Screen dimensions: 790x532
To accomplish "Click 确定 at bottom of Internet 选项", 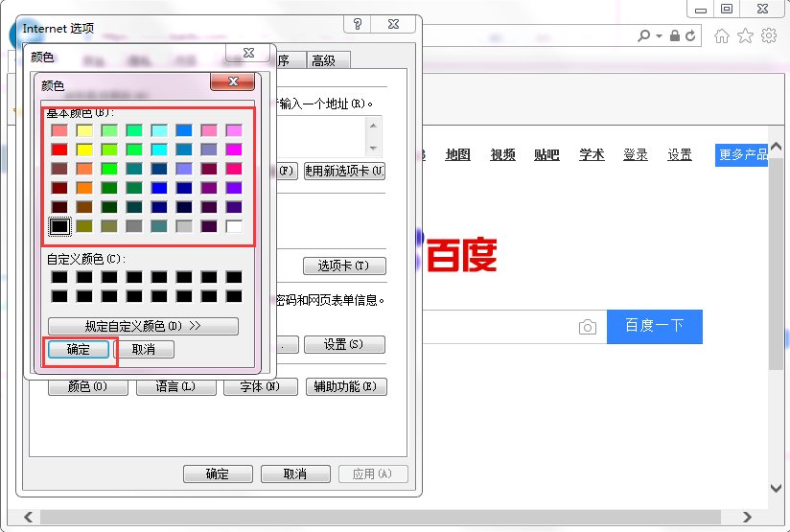I will tap(218, 474).
